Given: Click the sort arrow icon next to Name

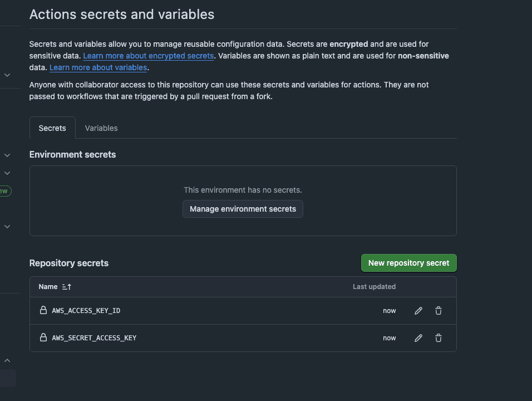Looking at the screenshot, I should pyautogui.click(x=67, y=287).
